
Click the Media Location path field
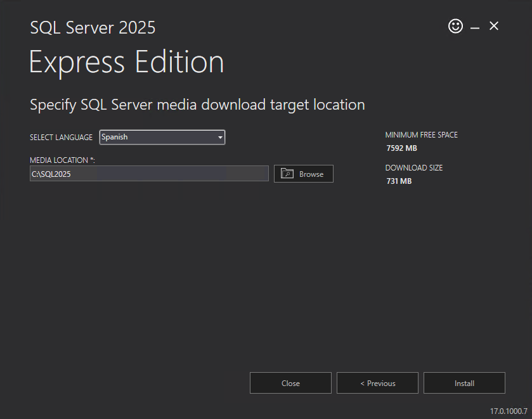point(149,174)
